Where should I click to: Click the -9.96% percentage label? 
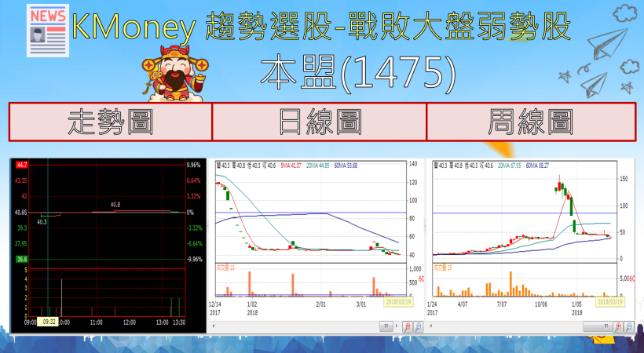click(194, 259)
